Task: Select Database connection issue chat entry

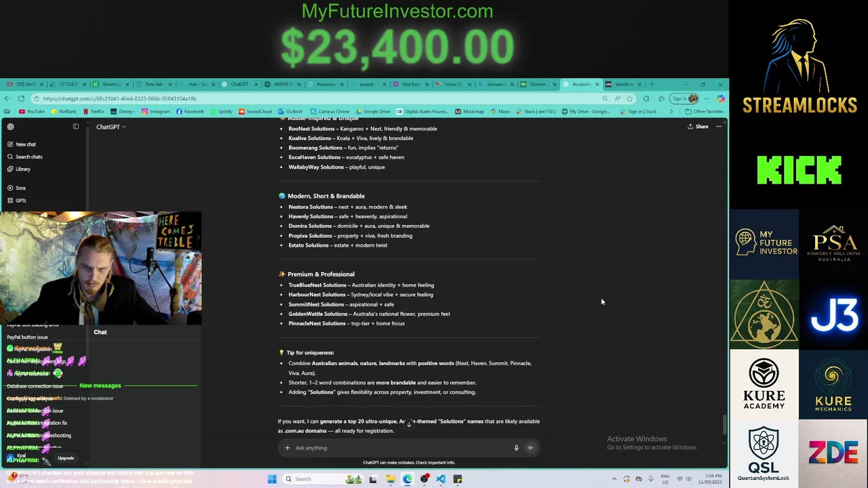Action: 35,386
